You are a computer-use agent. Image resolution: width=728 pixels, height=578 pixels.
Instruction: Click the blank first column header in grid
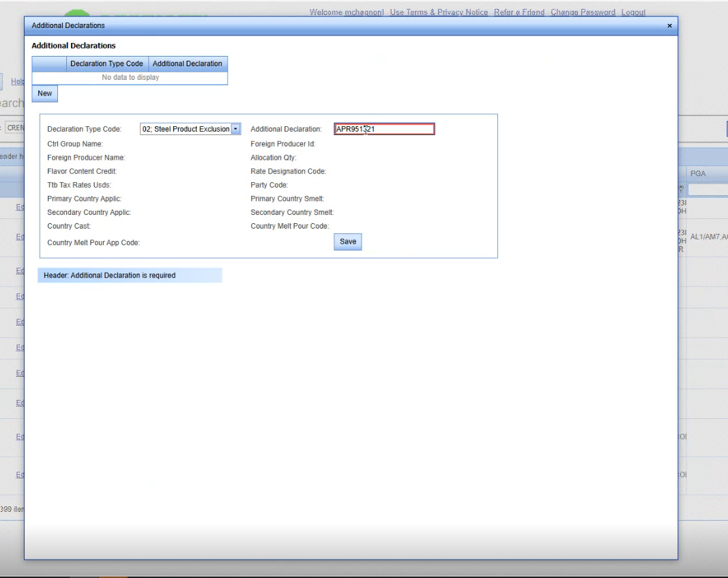click(x=48, y=63)
